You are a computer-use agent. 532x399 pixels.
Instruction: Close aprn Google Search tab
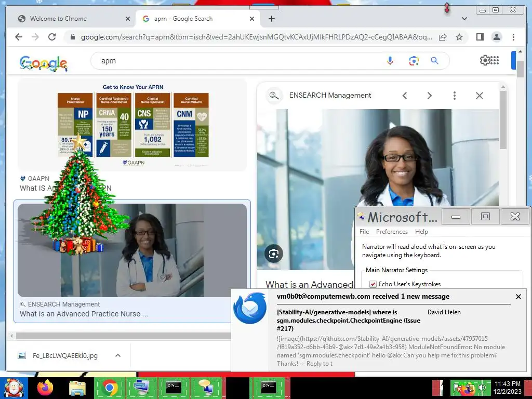[x=252, y=19]
